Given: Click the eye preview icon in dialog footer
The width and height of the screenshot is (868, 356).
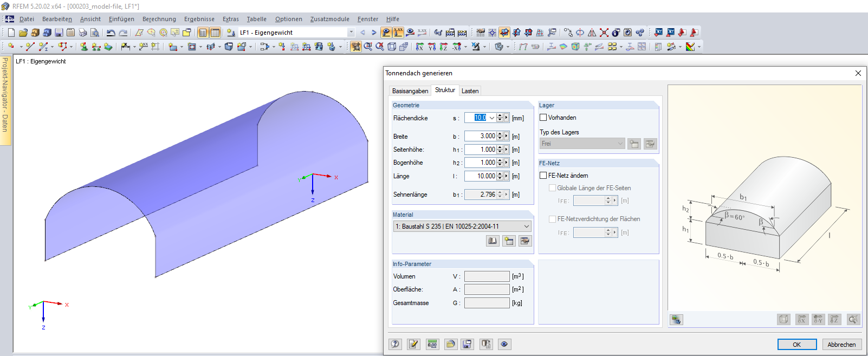Looking at the screenshot, I should tap(504, 344).
